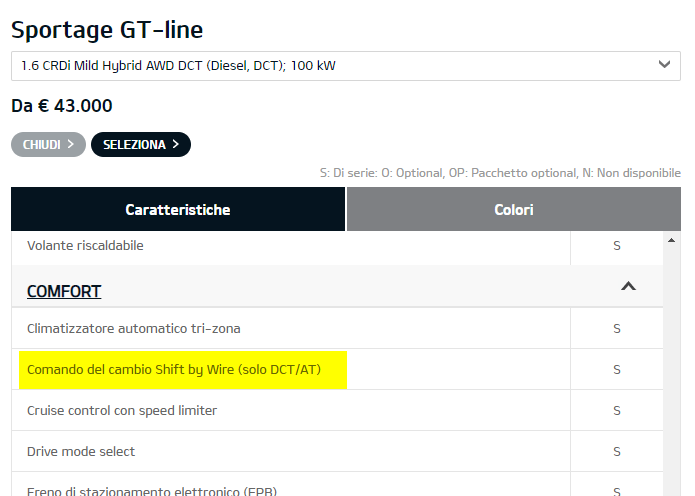Select the highlighted Shift by Wire row

click(x=337, y=370)
